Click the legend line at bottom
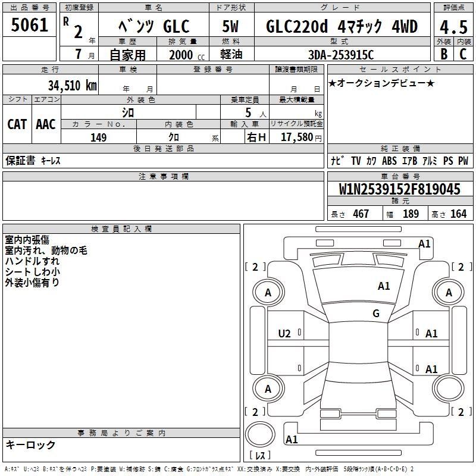 click(209, 469)
